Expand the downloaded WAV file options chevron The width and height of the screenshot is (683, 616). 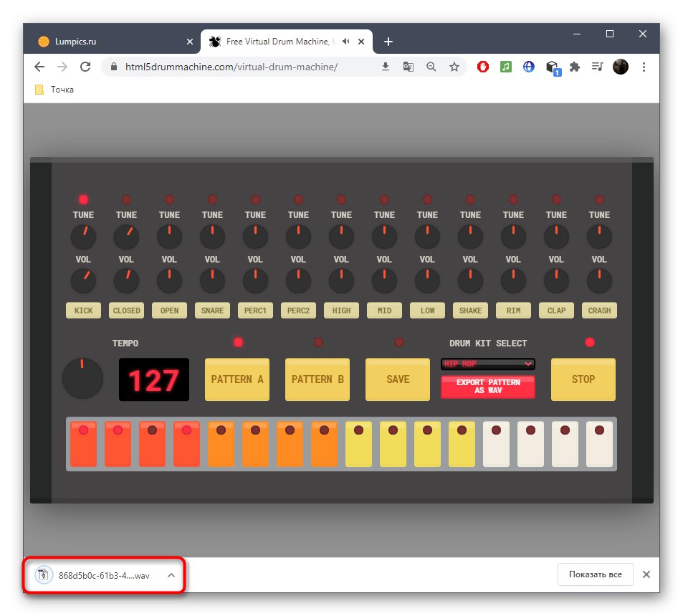pos(171,574)
